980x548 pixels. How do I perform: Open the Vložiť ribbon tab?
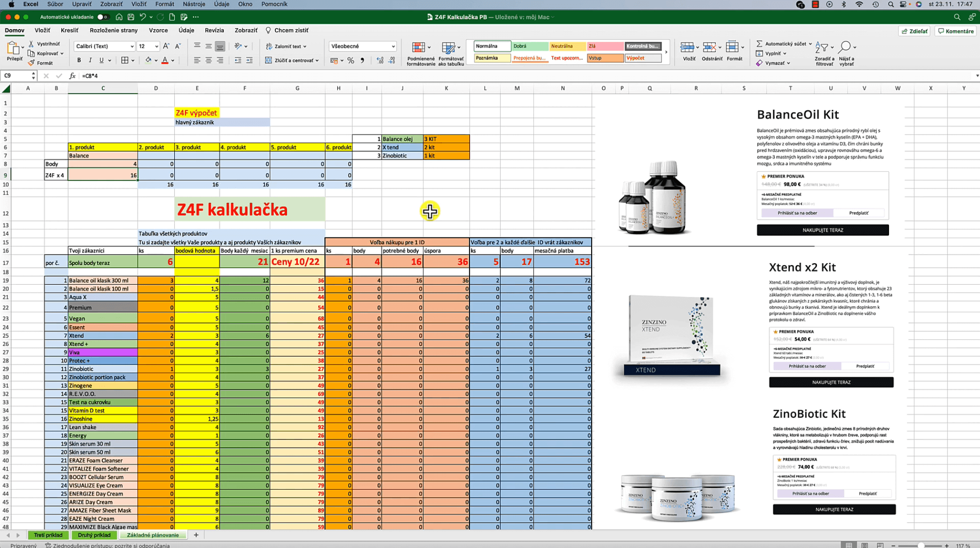42,30
